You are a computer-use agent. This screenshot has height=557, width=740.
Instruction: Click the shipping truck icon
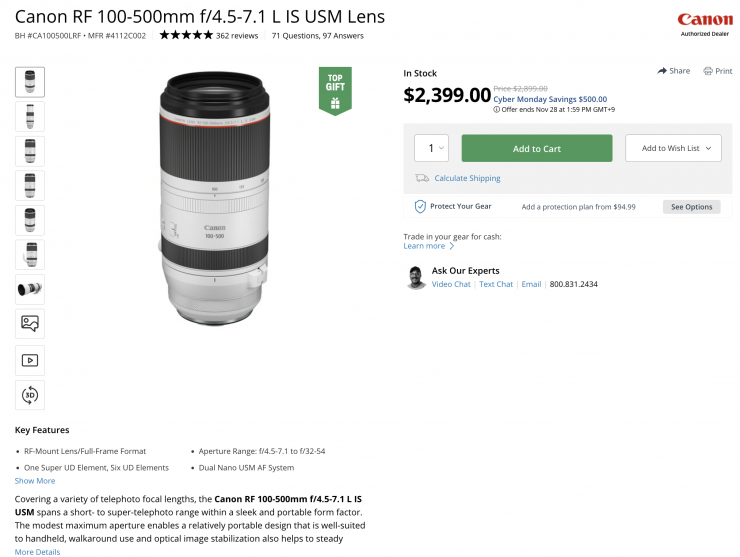(x=423, y=178)
